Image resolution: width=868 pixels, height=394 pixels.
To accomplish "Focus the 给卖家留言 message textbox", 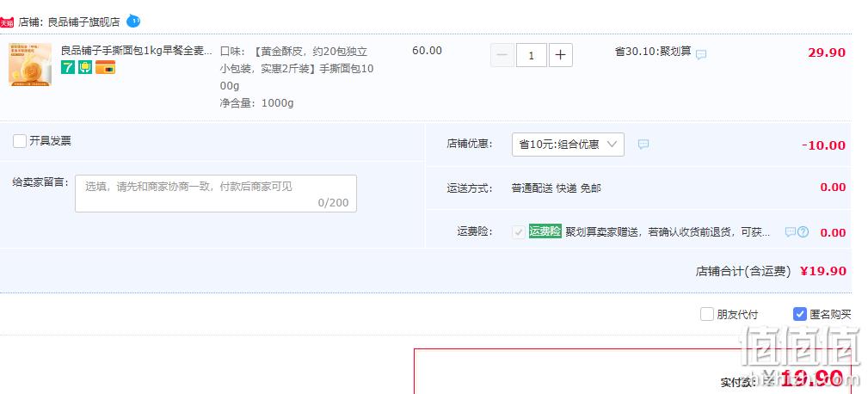I will point(216,194).
